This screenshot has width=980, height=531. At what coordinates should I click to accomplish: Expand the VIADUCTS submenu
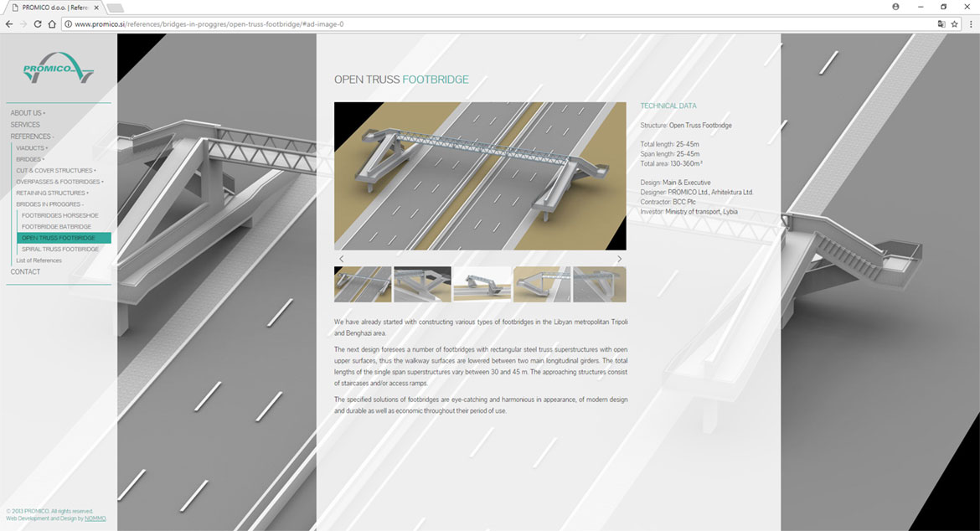[x=32, y=148]
